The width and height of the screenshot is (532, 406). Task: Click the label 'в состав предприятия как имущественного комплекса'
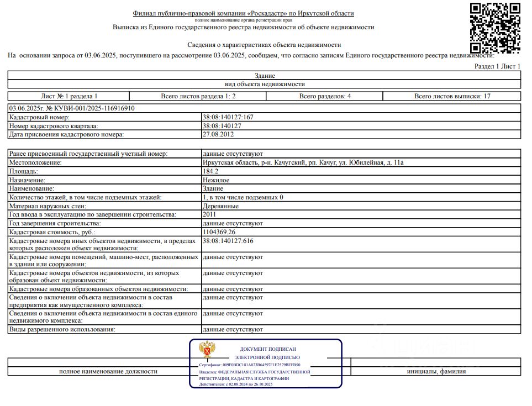coord(91,301)
